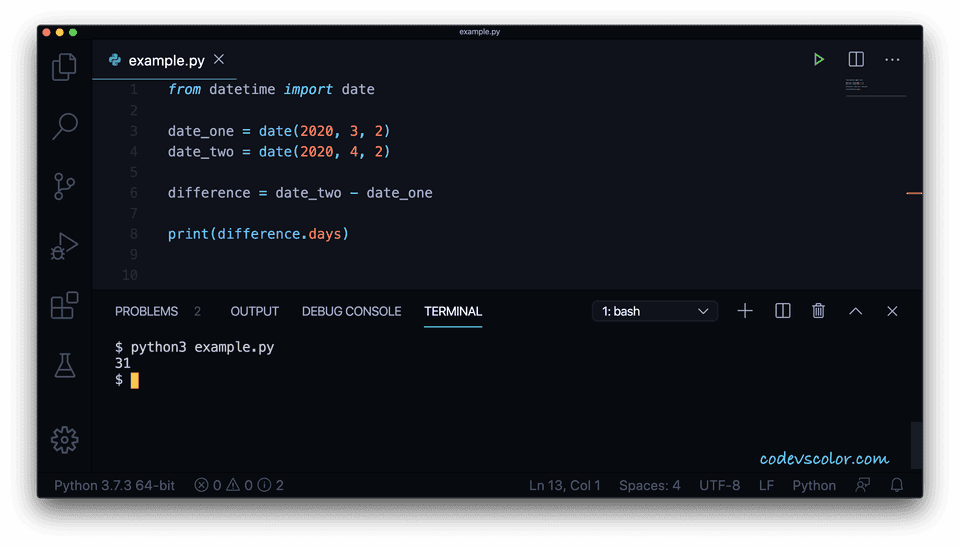
Task: Maximize terminal panel with up chevron
Action: [856, 311]
